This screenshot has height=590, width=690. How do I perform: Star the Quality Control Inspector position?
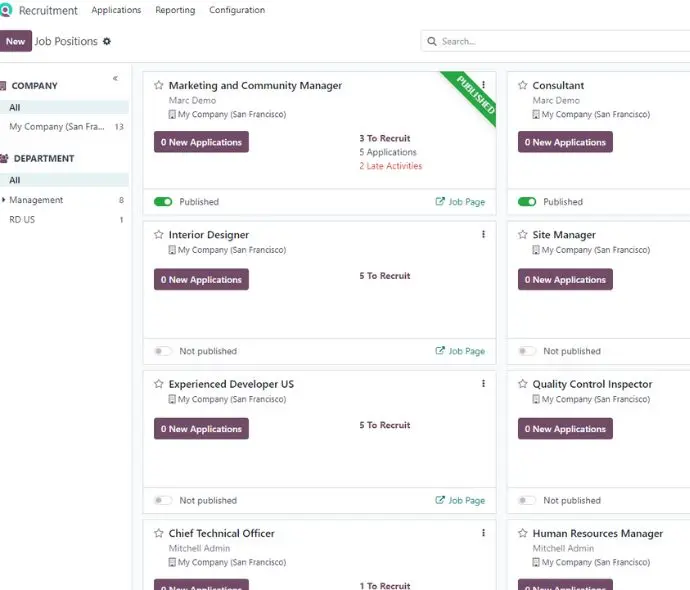(523, 384)
